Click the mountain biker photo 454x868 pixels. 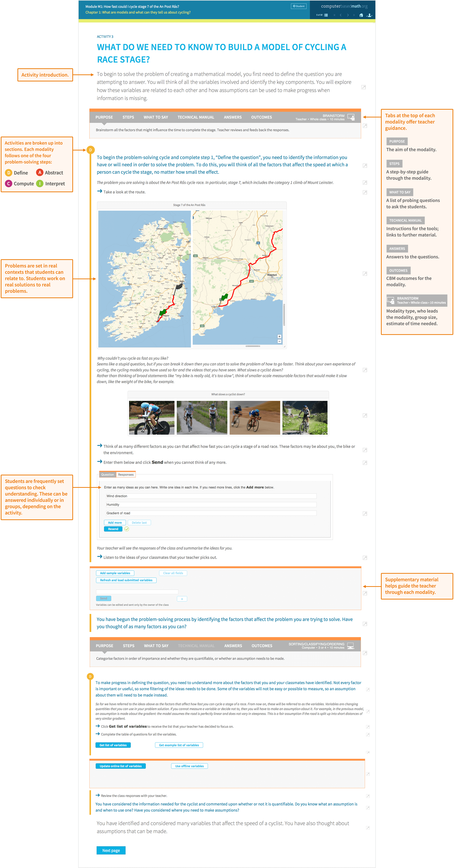pyautogui.click(x=305, y=417)
